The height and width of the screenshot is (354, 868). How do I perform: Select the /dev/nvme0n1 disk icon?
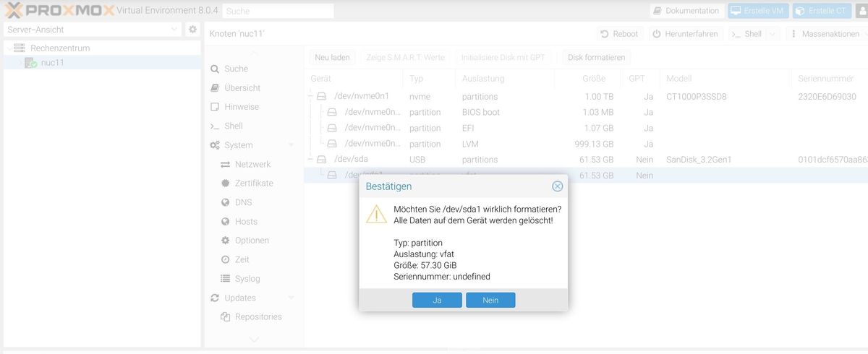click(322, 97)
